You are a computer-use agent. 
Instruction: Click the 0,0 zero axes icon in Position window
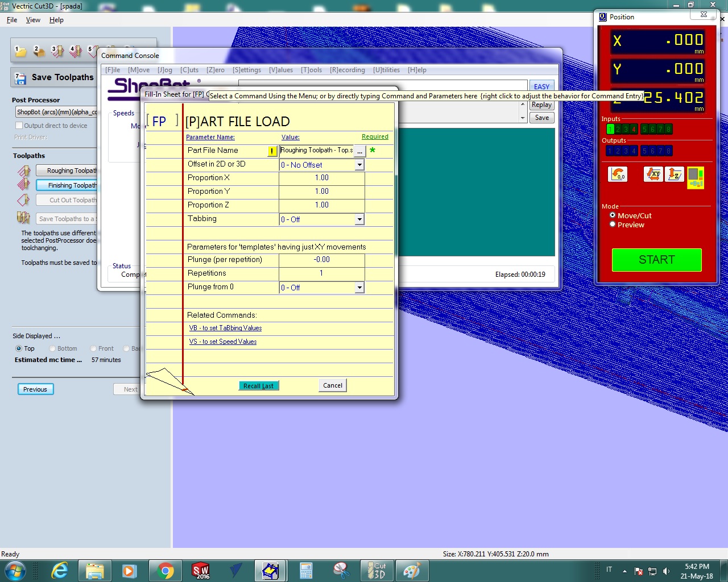click(618, 174)
